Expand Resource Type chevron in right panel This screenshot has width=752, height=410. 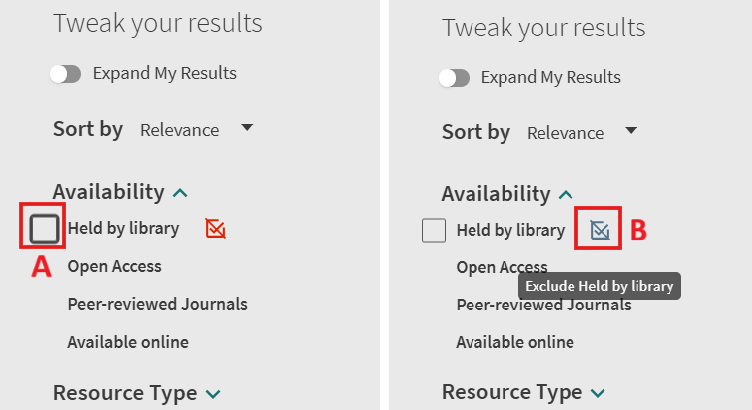598,393
